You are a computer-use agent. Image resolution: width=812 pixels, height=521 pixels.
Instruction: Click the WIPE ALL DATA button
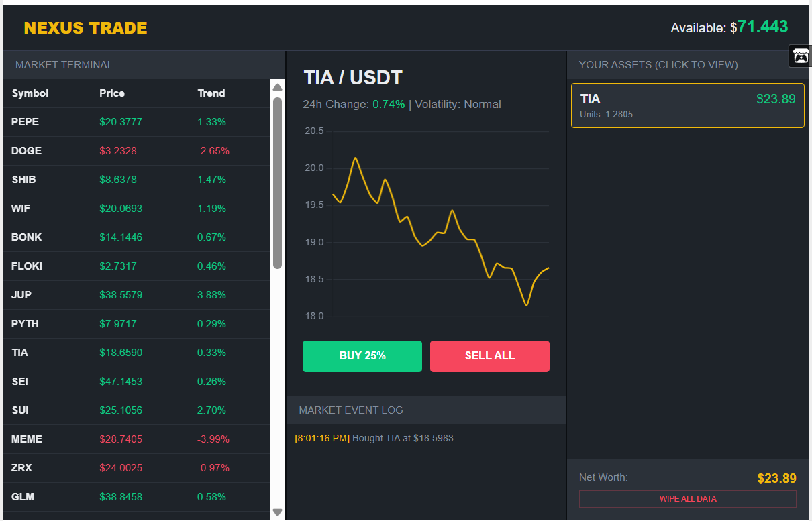coord(687,499)
